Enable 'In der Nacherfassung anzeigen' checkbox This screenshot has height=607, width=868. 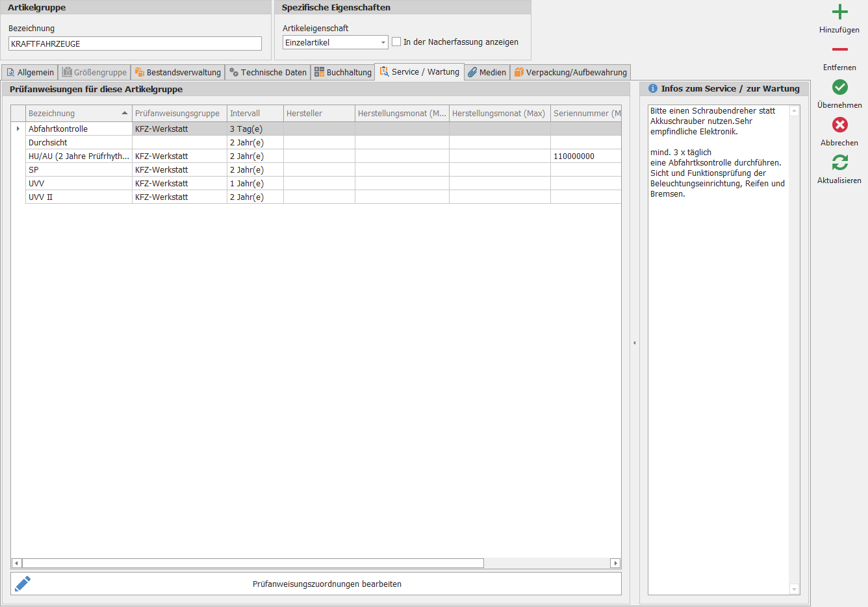click(396, 42)
